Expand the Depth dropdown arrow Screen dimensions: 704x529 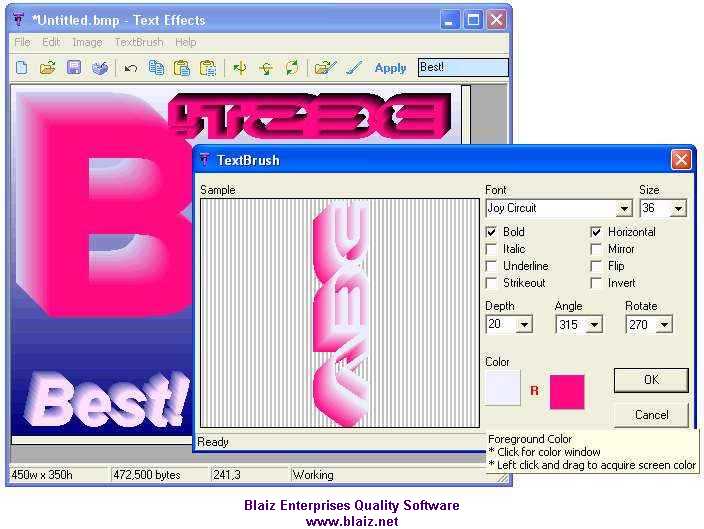pos(524,324)
